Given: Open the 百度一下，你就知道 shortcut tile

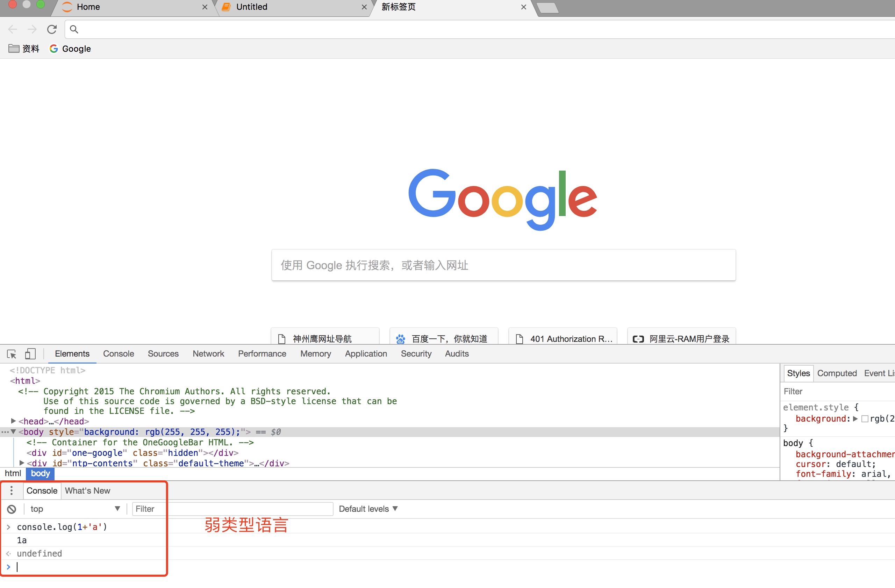Looking at the screenshot, I should pyautogui.click(x=444, y=336).
